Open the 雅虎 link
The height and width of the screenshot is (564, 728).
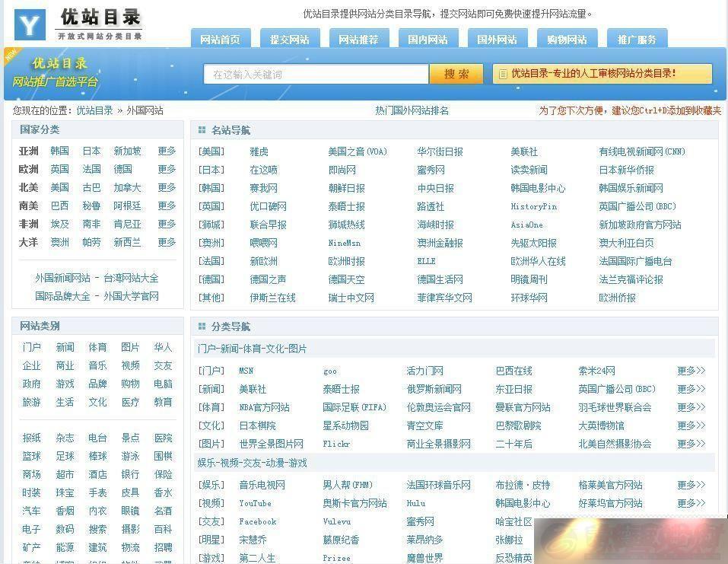coord(259,151)
